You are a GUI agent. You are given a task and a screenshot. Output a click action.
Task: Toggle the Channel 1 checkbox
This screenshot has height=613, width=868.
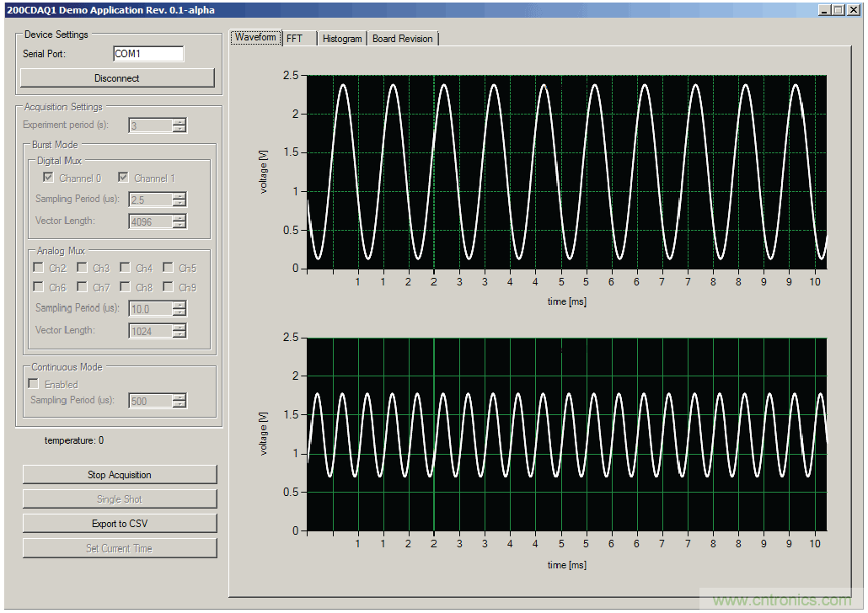point(124,178)
